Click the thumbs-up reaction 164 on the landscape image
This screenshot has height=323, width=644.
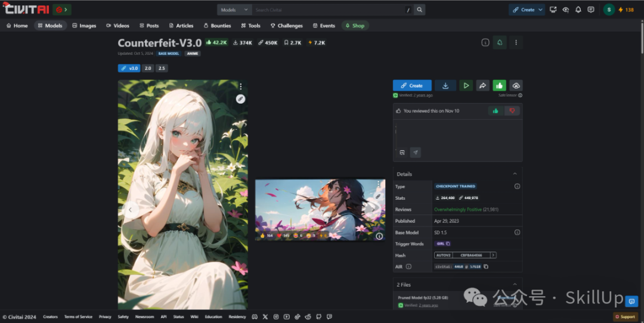pyautogui.click(x=267, y=235)
